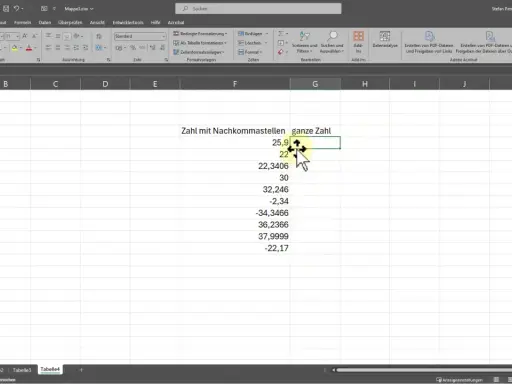Click the Normal view icon in status bar
This screenshot has height=384, width=512.
[496, 380]
